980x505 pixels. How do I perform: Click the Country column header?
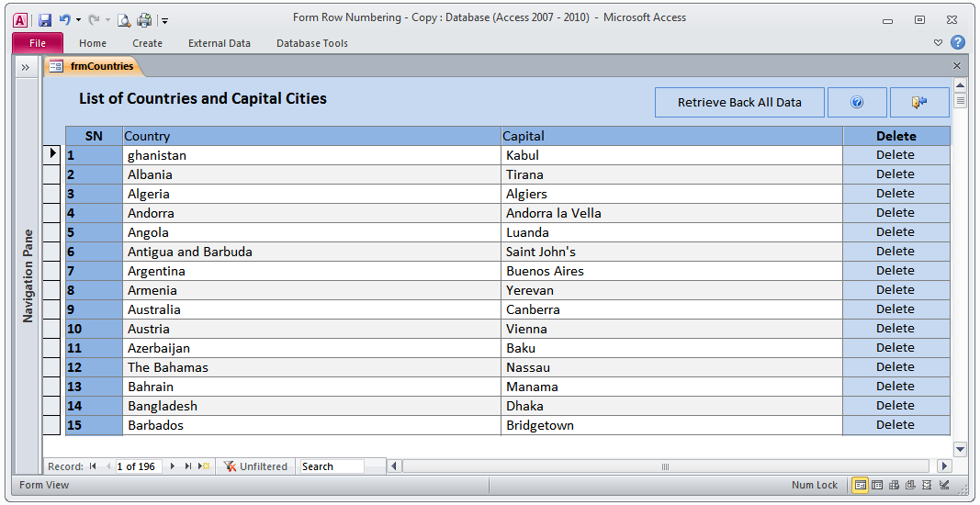(312, 136)
